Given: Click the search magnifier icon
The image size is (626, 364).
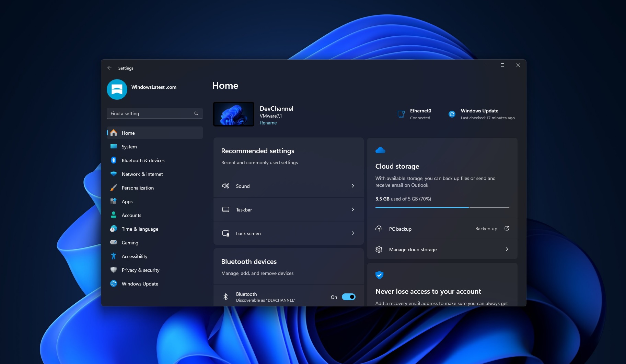Looking at the screenshot, I should point(196,113).
